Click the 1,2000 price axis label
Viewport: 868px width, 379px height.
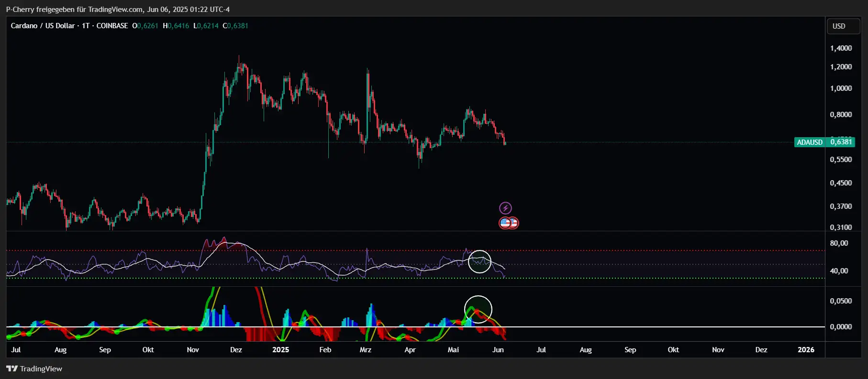coord(841,67)
